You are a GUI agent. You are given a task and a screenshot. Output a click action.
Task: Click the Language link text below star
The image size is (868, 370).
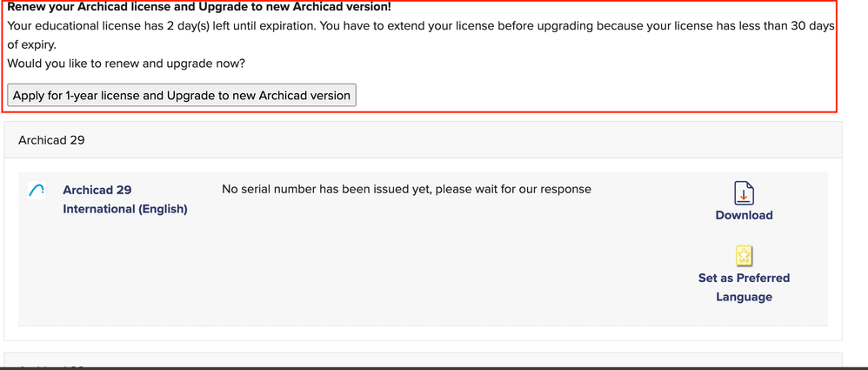click(x=744, y=297)
